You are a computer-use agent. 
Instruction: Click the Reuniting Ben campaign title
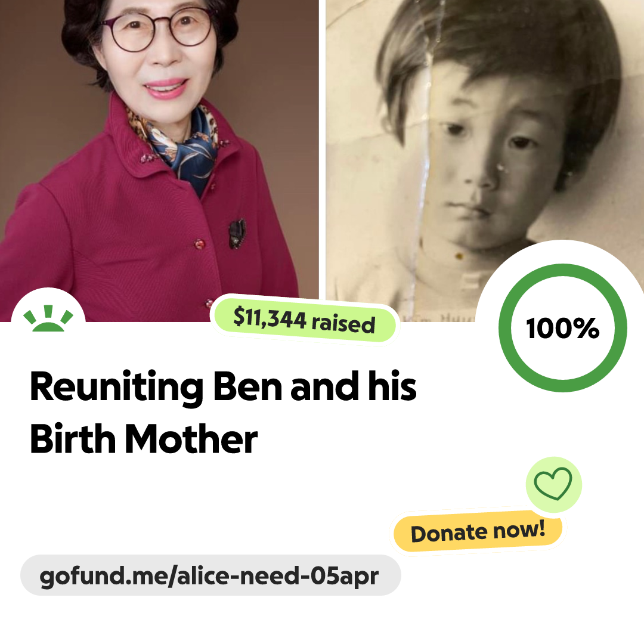pos(223,412)
